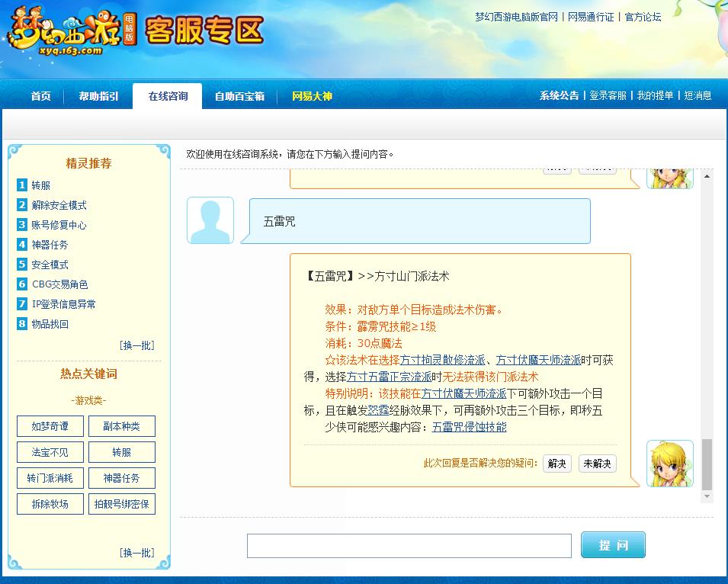Select the 在线咨询 tab
Screen dimensions: 728x584
(168, 96)
